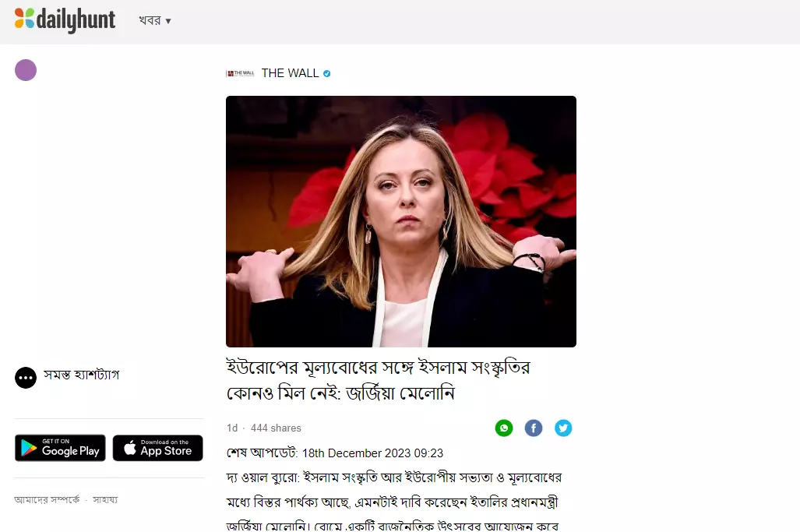Image resolution: width=800 pixels, height=532 pixels.
Task: Open THE WALL publisher name link
Action: 290,73
